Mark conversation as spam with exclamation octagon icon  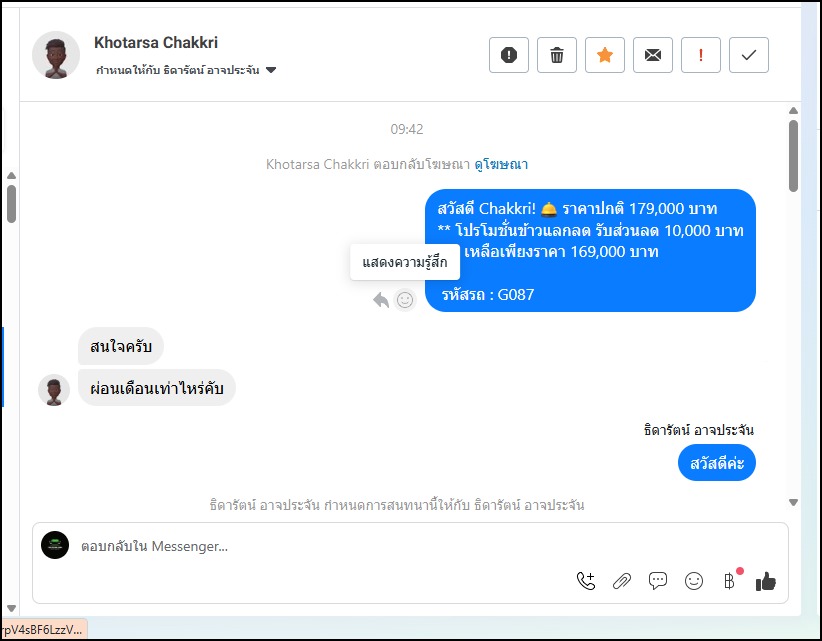coord(509,55)
